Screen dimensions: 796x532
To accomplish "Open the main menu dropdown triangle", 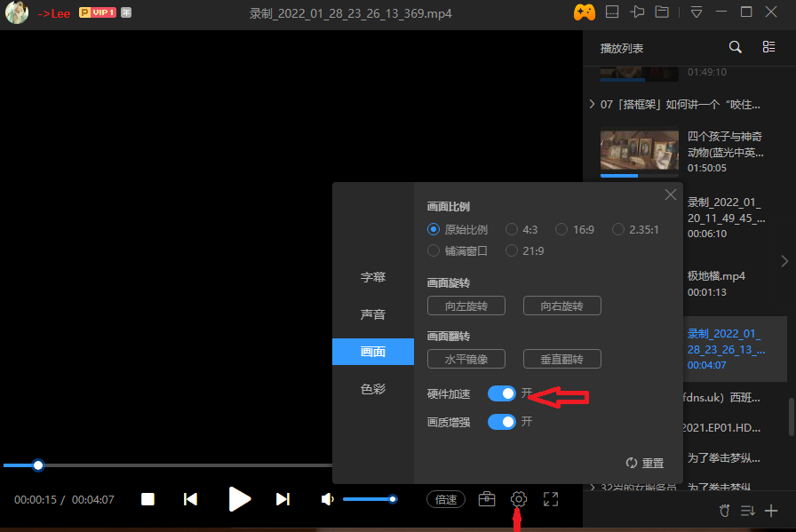I will click(x=696, y=12).
